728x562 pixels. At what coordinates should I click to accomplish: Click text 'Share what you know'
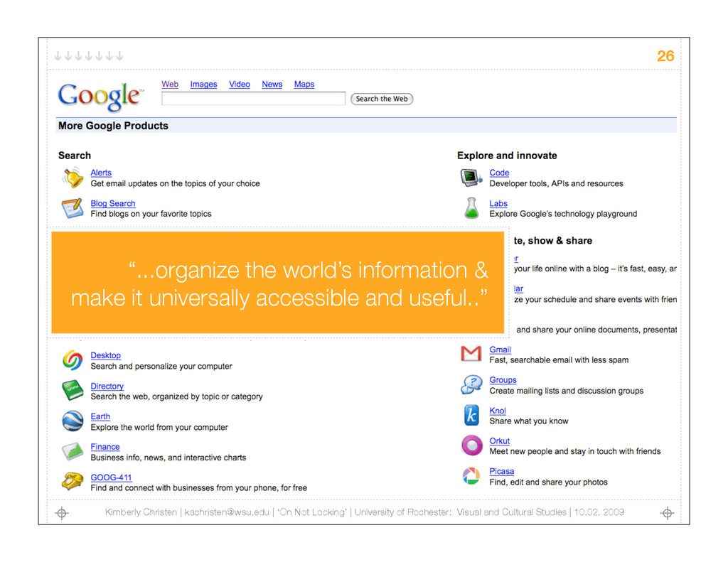point(529,421)
